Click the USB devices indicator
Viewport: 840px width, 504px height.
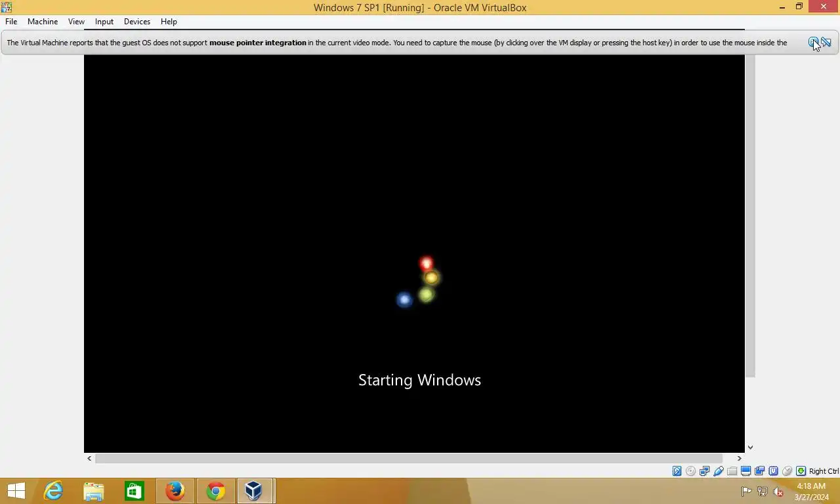pos(719,471)
